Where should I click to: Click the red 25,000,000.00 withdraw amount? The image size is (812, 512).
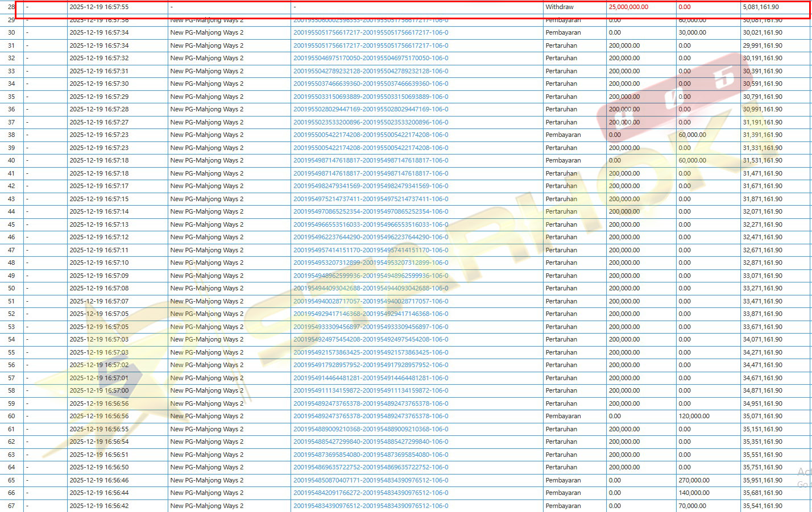click(628, 7)
